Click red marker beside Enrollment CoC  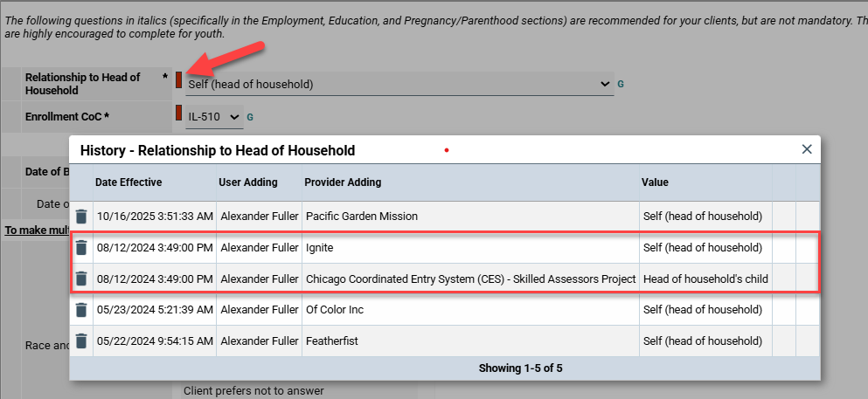click(179, 113)
